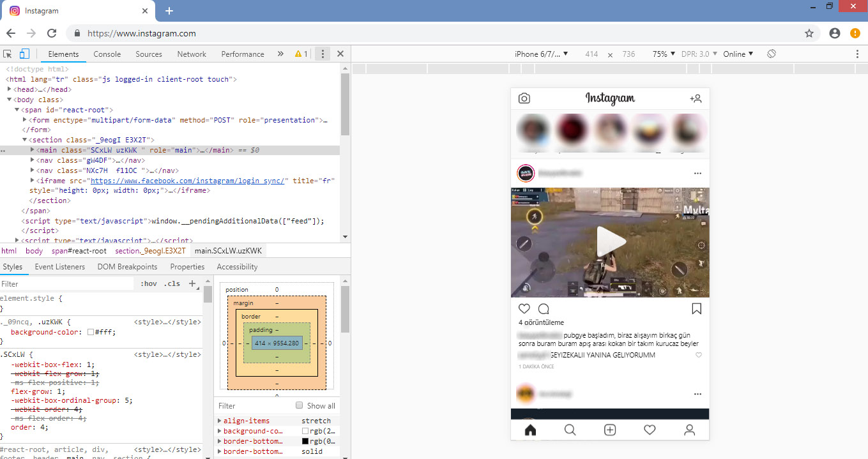Show more DevTools tabs chevron

(x=280, y=54)
